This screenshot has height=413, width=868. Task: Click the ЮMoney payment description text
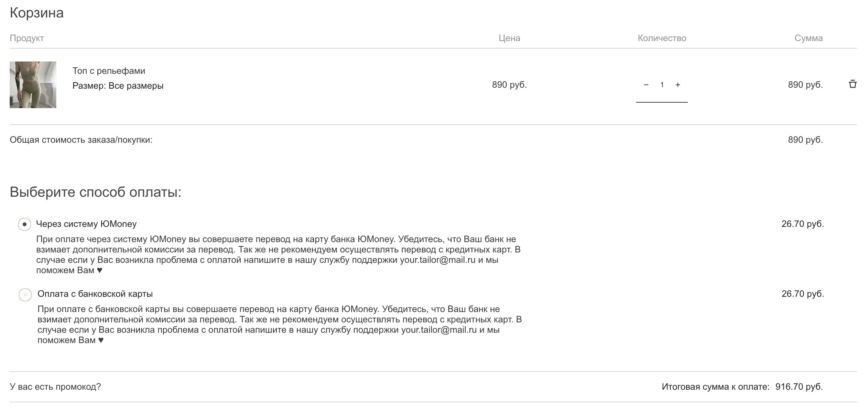278,254
